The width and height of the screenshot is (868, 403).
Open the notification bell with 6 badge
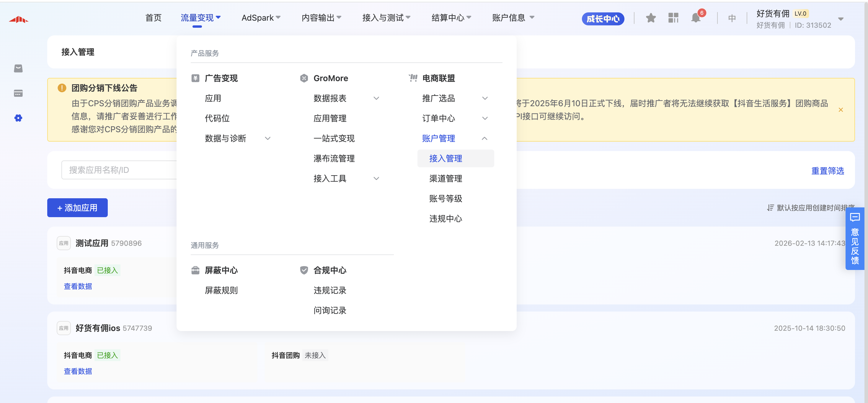pos(696,18)
